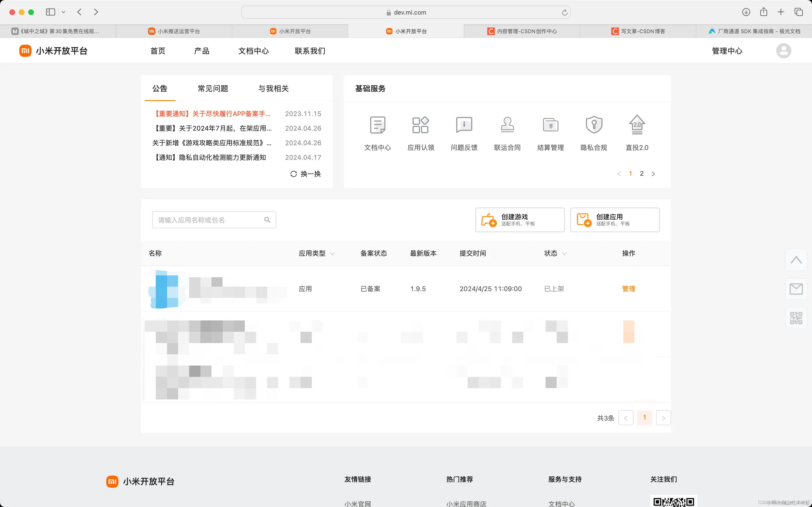Click the 管理 link for app
The height and width of the screenshot is (507, 812).
click(628, 289)
